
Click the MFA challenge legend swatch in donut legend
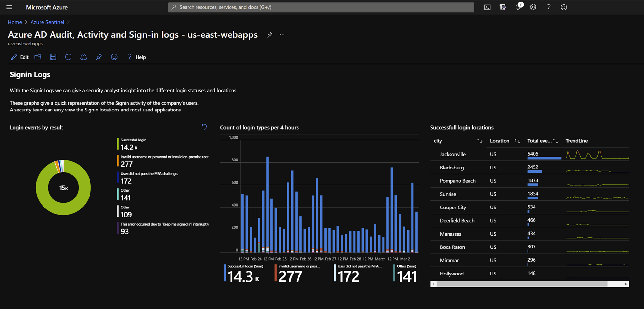(x=118, y=178)
